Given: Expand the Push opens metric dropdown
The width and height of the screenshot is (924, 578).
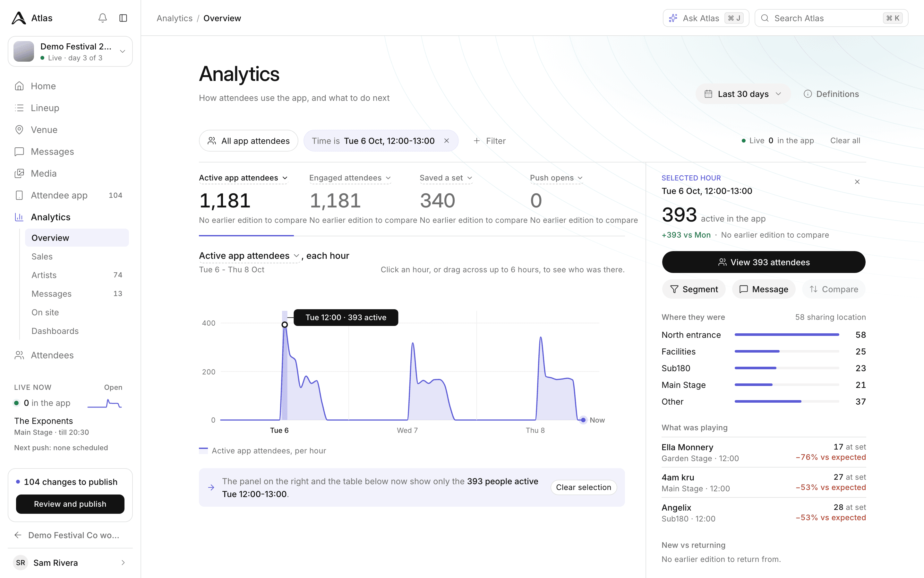Looking at the screenshot, I should (x=556, y=178).
